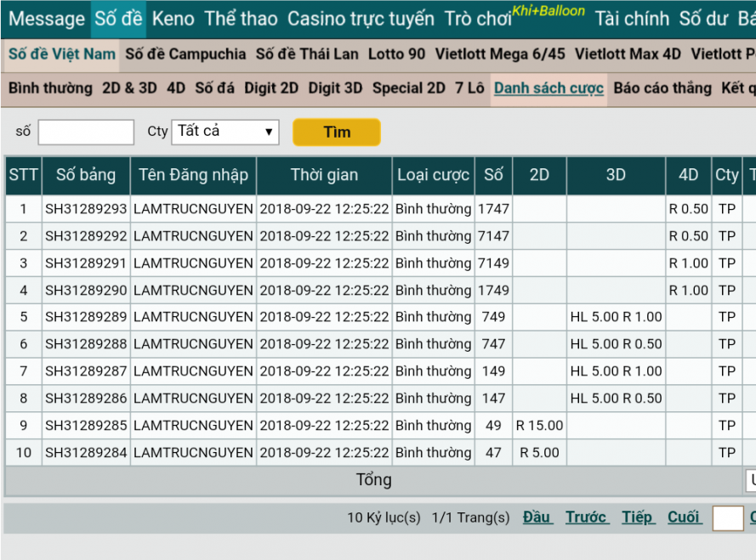Viewport: 756px width, 560px height.
Task: Open the Báo cáo thắng sub-tab
Action: point(662,88)
